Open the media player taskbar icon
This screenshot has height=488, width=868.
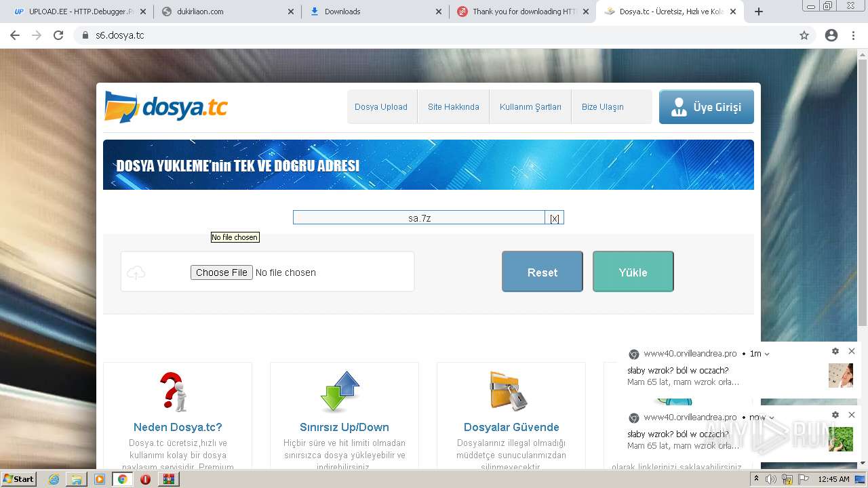coord(100,479)
